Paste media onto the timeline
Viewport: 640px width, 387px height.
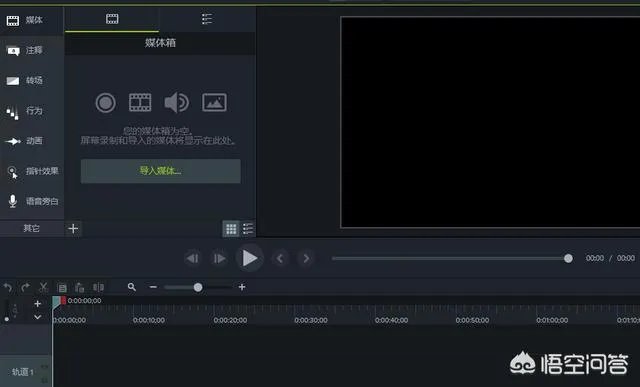coord(80,288)
